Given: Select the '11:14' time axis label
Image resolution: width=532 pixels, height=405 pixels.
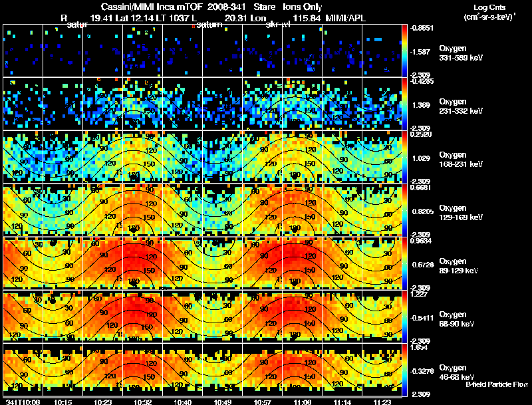Looking at the screenshot, I should 342,402.
